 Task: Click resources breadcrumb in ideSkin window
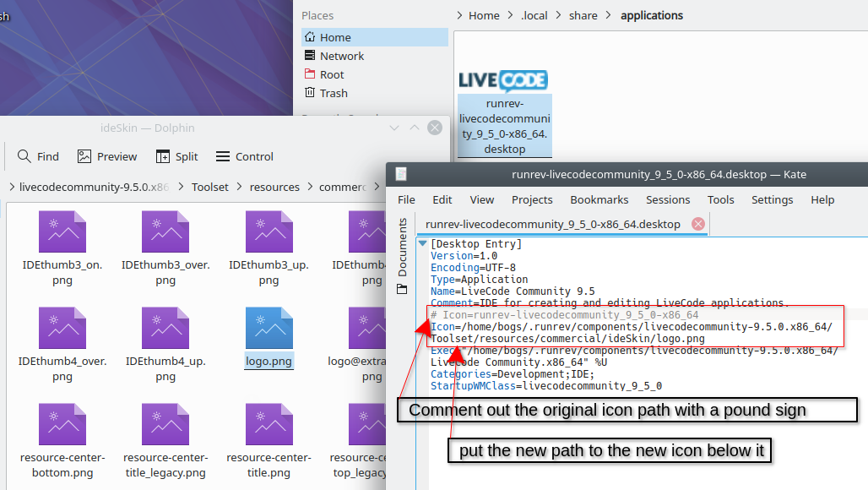click(274, 188)
